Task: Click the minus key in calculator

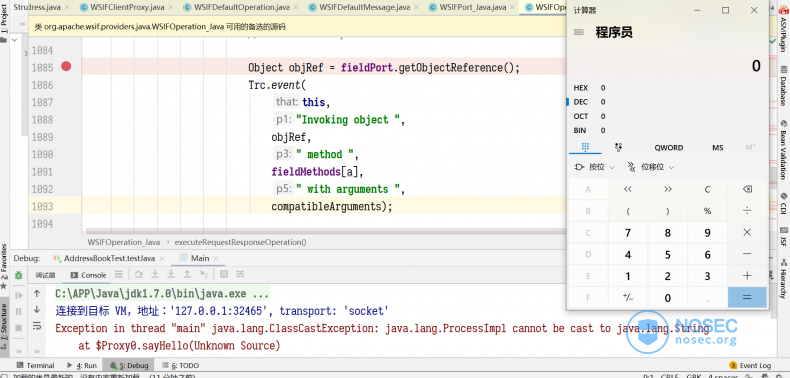Action: [747, 255]
